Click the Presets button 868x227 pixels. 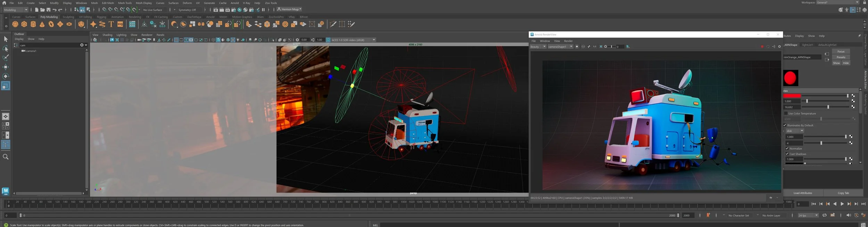841,57
